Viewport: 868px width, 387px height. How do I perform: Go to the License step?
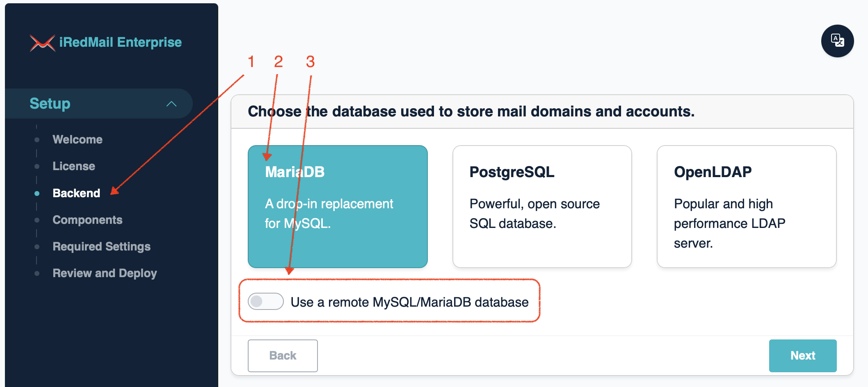[74, 166]
